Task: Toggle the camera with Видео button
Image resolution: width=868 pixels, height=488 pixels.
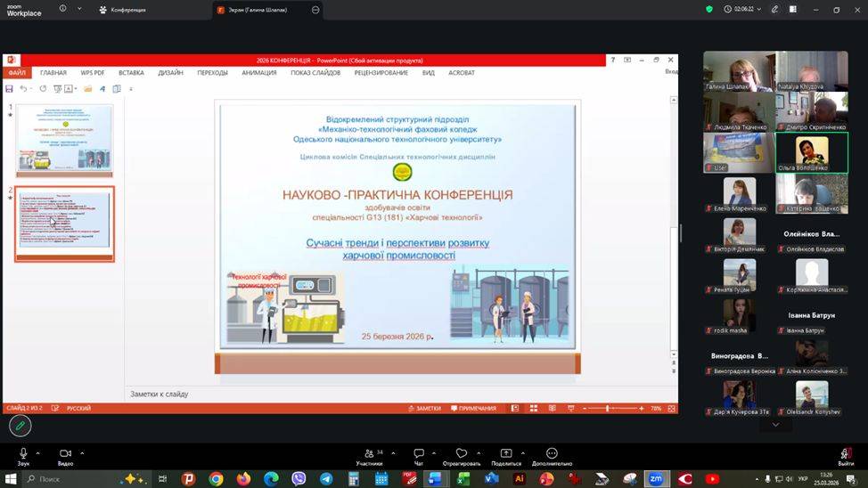Action: [x=65, y=454]
